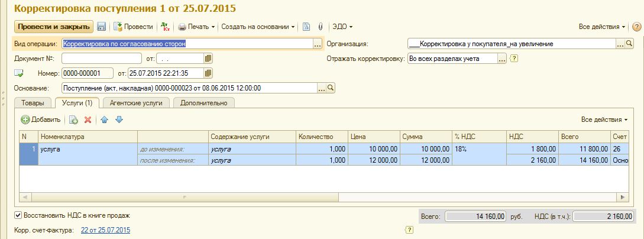Open the Агентские услуги tab
644x239 pixels.
click(x=136, y=103)
